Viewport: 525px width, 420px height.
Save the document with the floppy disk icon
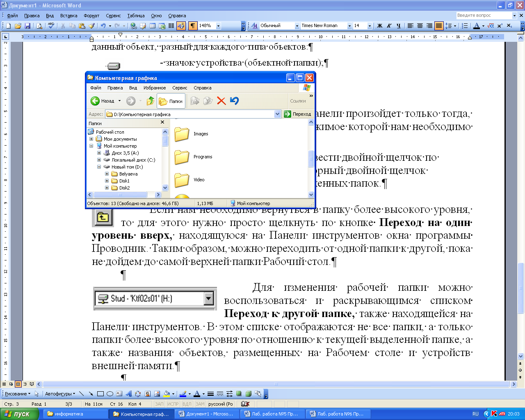(27, 26)
